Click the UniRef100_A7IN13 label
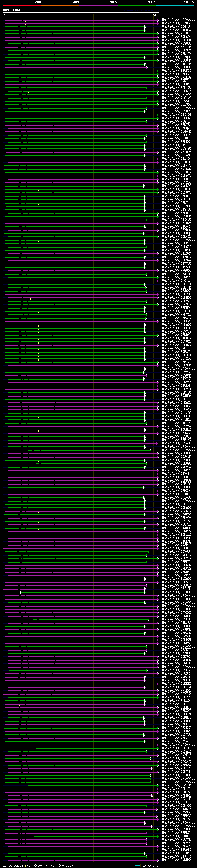Viewport: 197px width, 868px height. point(177,419)
